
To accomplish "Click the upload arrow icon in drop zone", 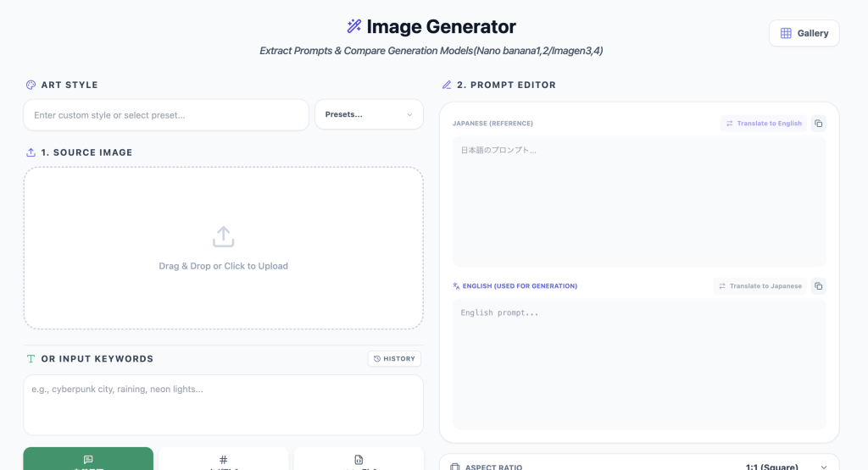I will click(x=223, y=237).
